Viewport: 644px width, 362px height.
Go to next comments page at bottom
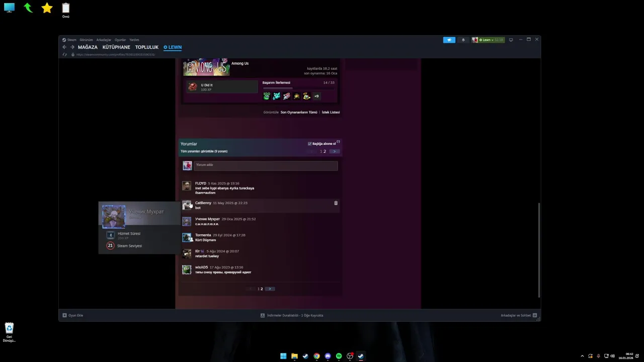[270, 289]
